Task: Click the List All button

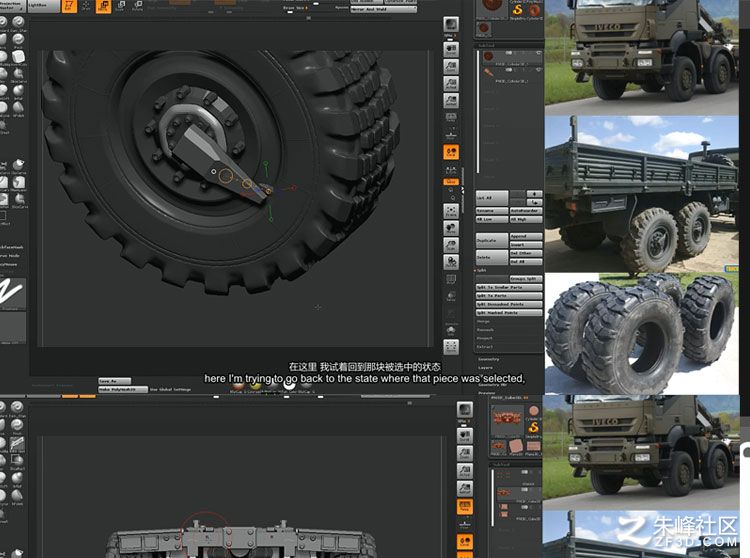Action: [x=492, y=198]
